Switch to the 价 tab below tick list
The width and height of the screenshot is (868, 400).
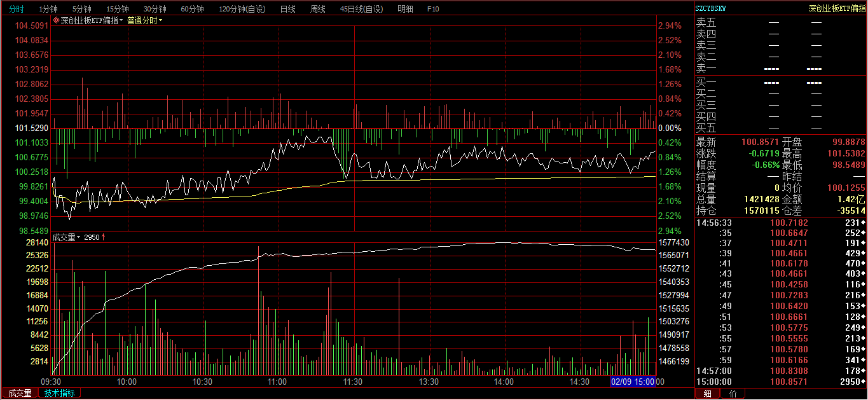point(733,394)
